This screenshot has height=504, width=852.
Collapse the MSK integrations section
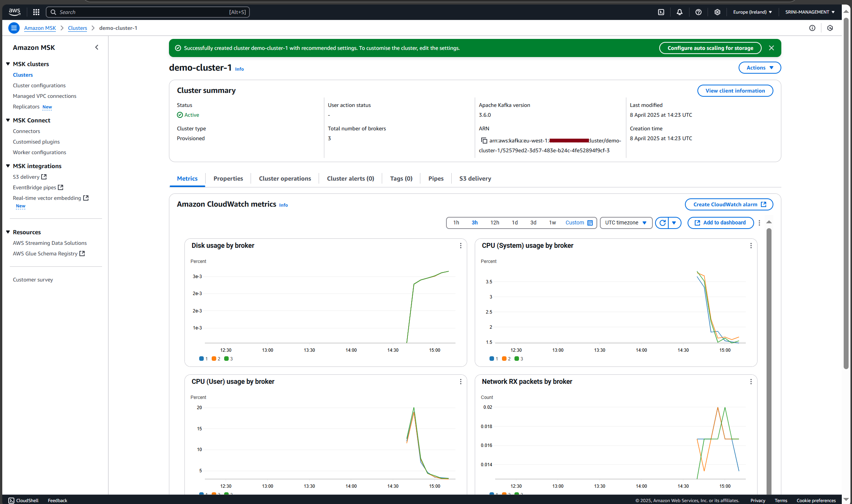click(x=8, y=166)
